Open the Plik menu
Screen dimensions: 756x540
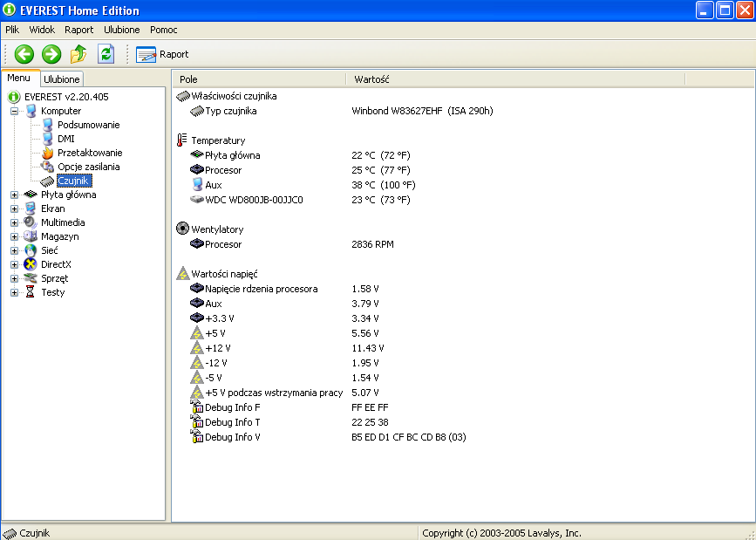12,30
